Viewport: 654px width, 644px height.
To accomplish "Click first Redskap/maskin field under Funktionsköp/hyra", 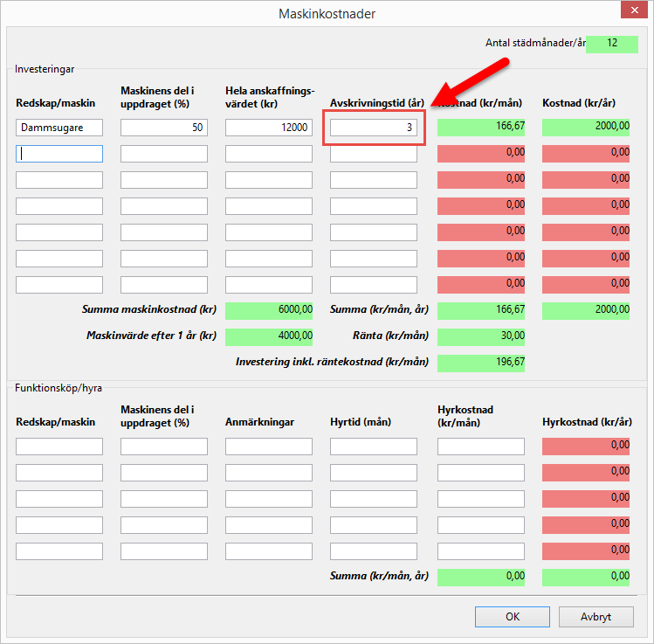I will click(x=59, y=447).
